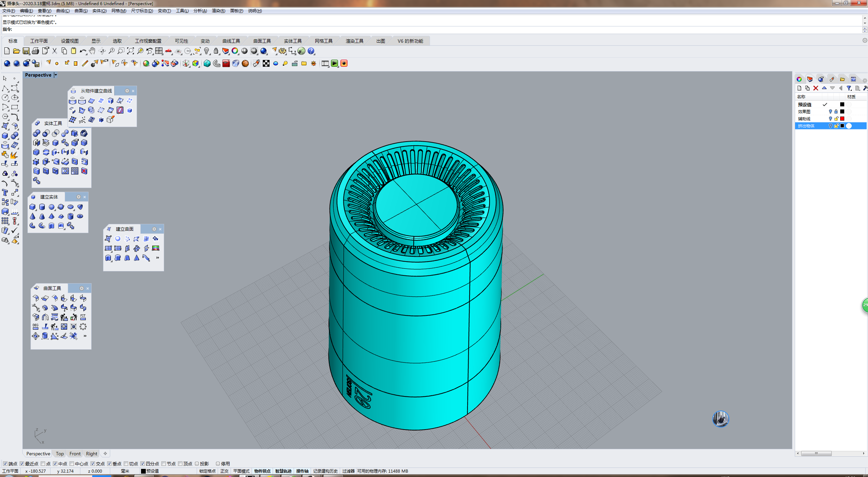The width and height of the screenshot is (868, 477).
Task: Click green play animation icon
Action: [x=335, y=63]
